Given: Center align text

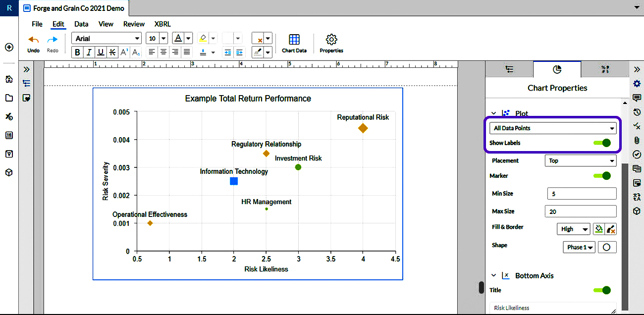Looking at the screenshot, I should 163,52.
